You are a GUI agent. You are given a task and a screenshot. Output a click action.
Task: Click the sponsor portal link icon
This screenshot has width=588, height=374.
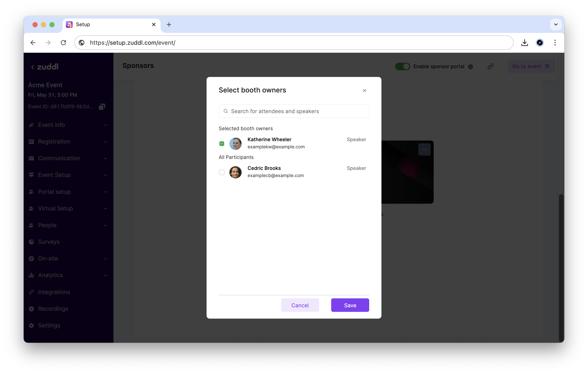490,66
